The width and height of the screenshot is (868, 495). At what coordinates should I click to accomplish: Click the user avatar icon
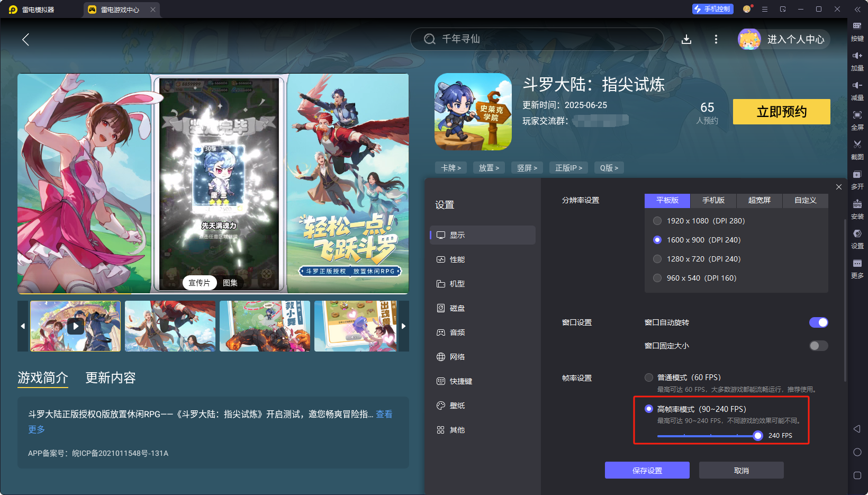[749, 39]
